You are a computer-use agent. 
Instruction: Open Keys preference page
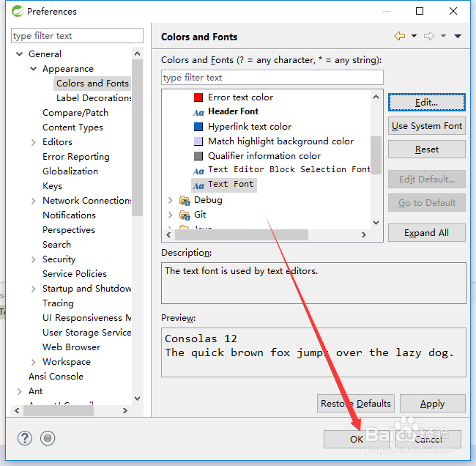[x=52, y=185]
